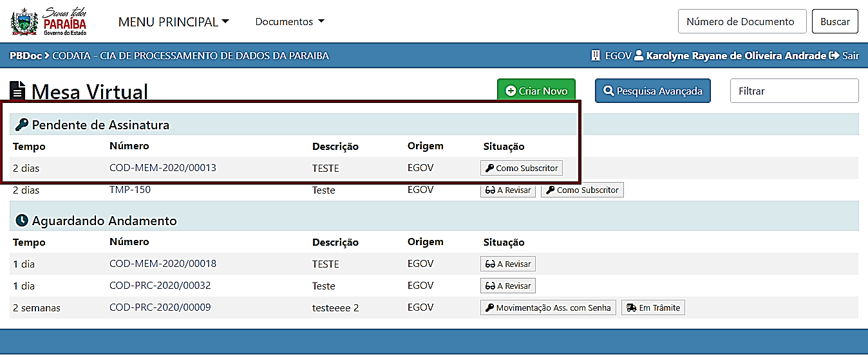The width and height of the screenshot is (868, 357).
Task: Open document COD-MEM-2020/00013
Action: click(163, 168)
